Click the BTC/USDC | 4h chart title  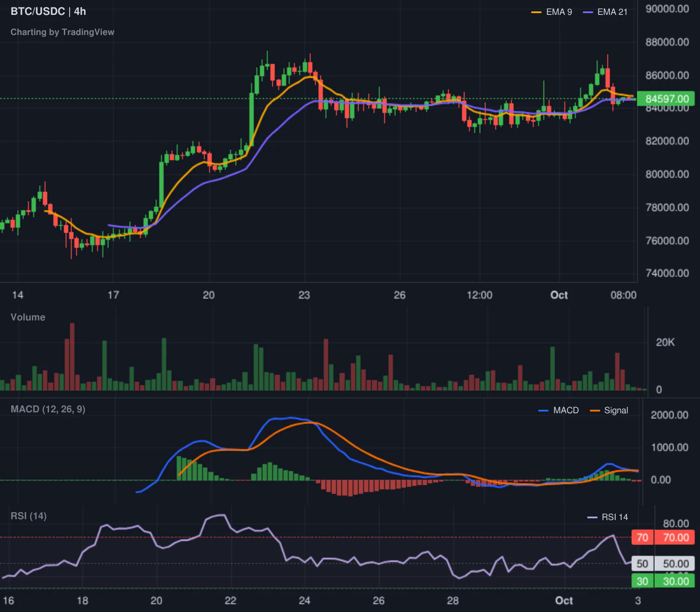48,11
